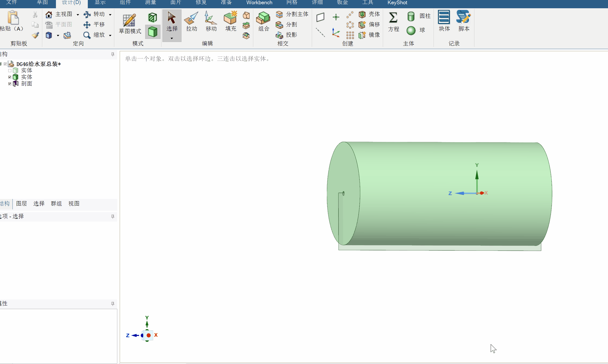Viewport: 608px width, 364px height.
Task: Uncheck the second 实体 visibility checkbox
Action: pos(10,77)
